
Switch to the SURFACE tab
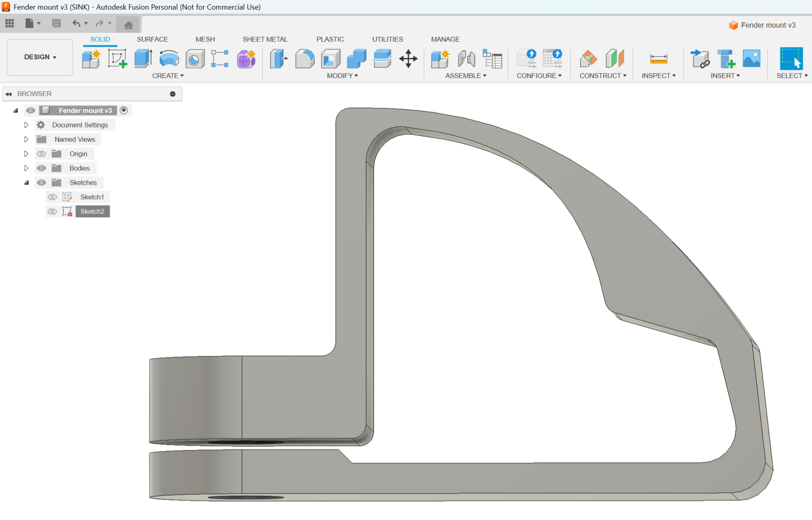point(152,39)
